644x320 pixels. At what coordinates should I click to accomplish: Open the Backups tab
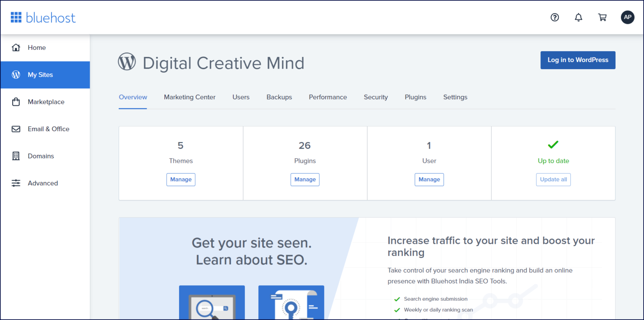[x=279, y=97]
